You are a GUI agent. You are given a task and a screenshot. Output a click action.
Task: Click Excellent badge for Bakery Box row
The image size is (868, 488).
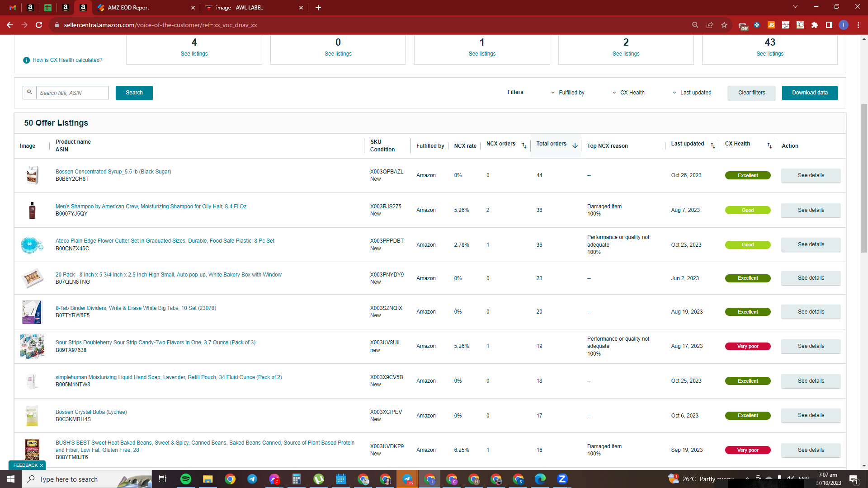tap(748, 278)
